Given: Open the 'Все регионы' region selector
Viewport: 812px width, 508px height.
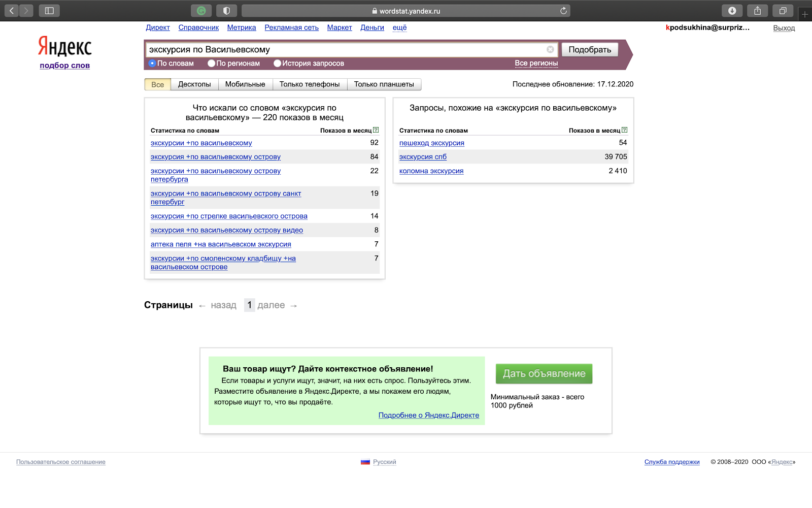Looking at the screenshot, I should [x=536, y=63].
